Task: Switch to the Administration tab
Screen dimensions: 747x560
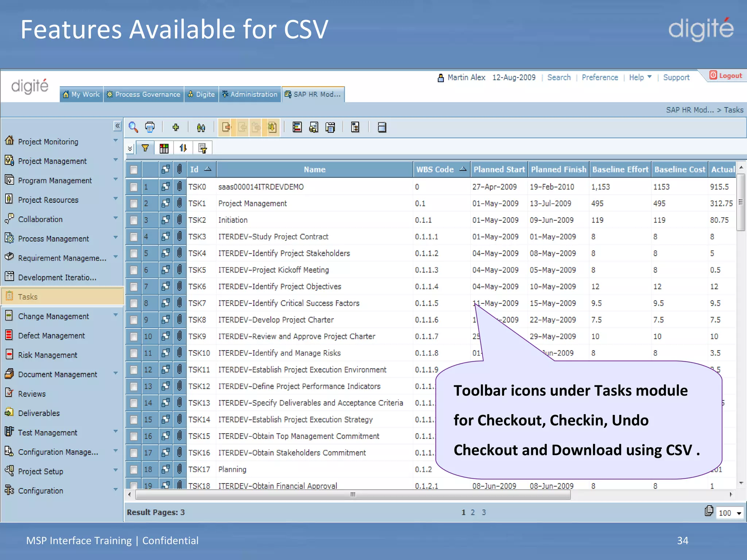Action: click(250, 94)
